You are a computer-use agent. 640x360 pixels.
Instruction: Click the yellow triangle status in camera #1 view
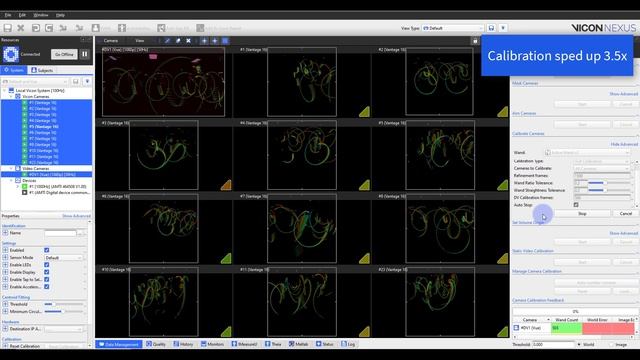364,112
